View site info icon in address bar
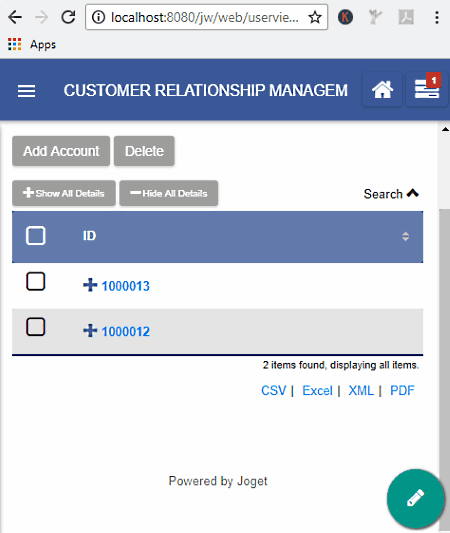 coord(99,17)
